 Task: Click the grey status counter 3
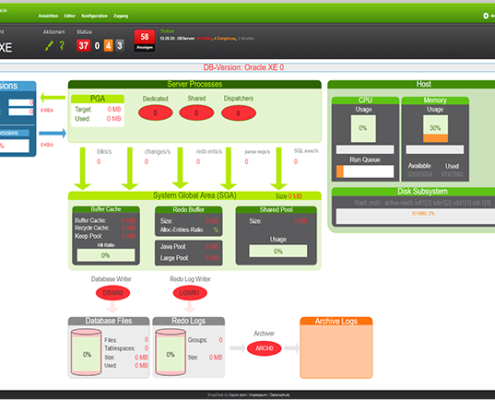[x=120, y=45]
